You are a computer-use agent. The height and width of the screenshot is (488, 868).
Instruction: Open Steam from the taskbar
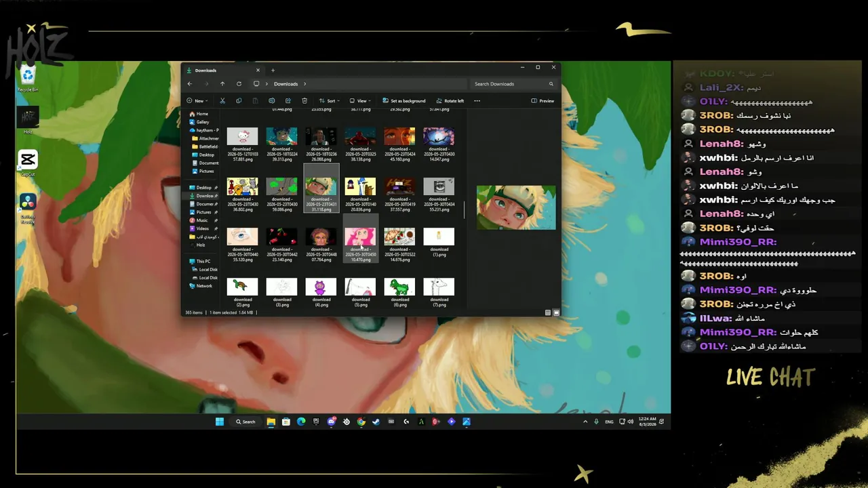point(376,422)
